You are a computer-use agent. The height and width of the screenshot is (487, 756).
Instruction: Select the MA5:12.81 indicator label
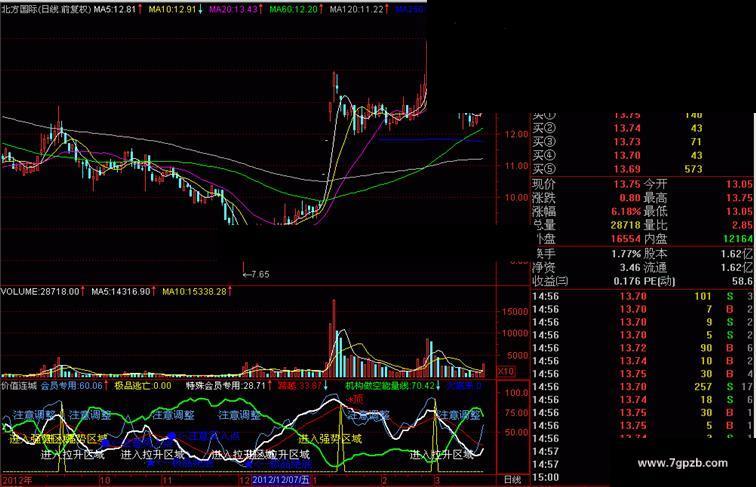click(x=115, y=9)
